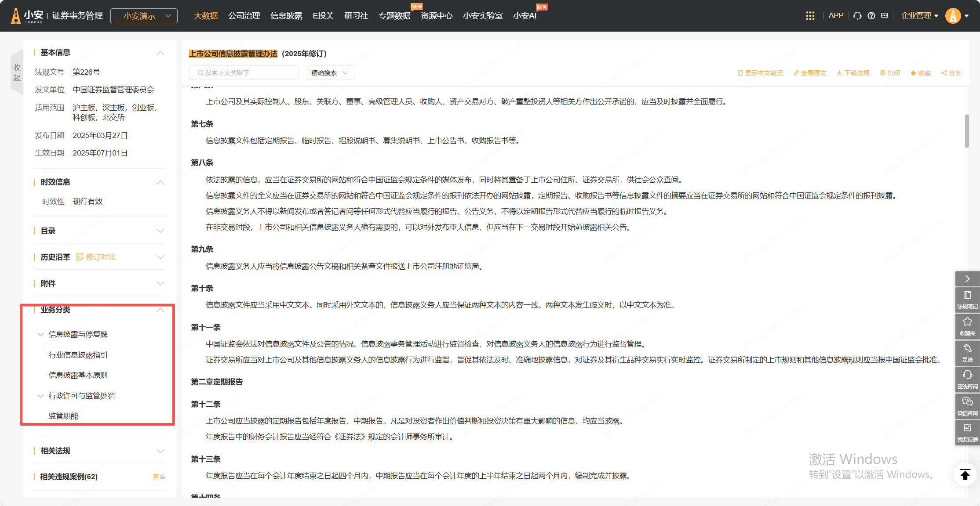The width and height of the screenshot is (980, 506).
Task: Open the 精确搜索 dropdown
Action: [330, 73]
